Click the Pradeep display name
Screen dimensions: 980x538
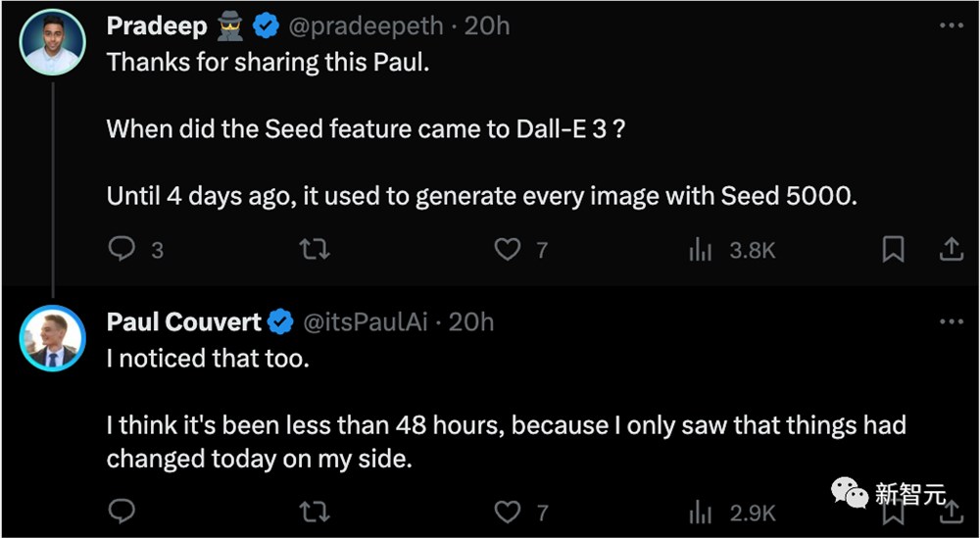point(156,26)
